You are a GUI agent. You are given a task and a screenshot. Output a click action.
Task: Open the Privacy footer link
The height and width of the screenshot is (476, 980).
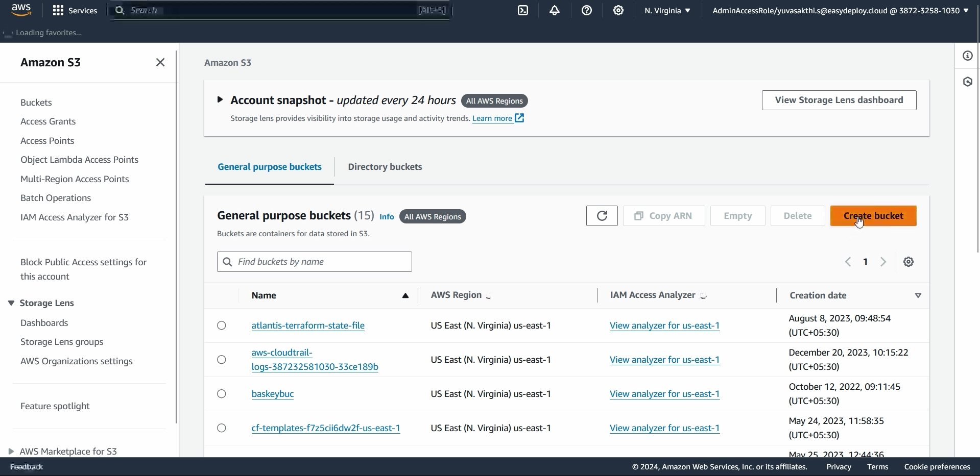point(839,467)
